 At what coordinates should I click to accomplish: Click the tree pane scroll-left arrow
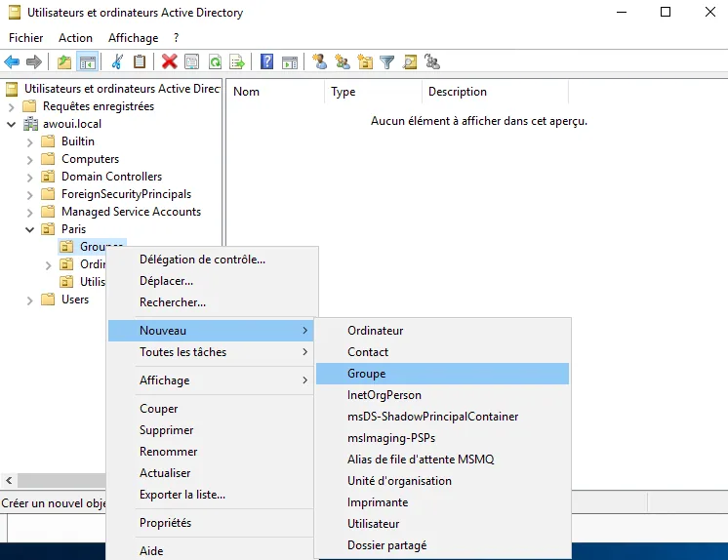9,481
